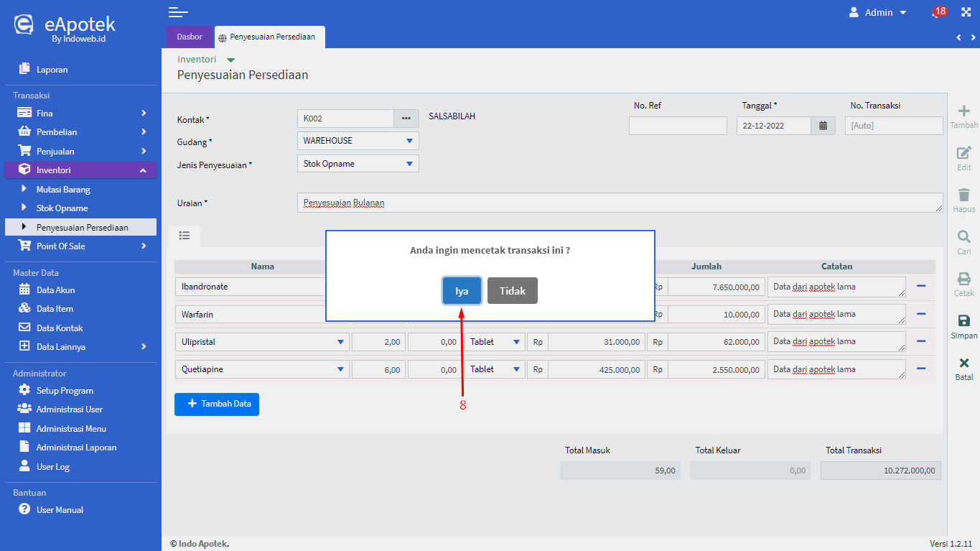Click the Kontak lookup ellipsis button

point(406,119)
